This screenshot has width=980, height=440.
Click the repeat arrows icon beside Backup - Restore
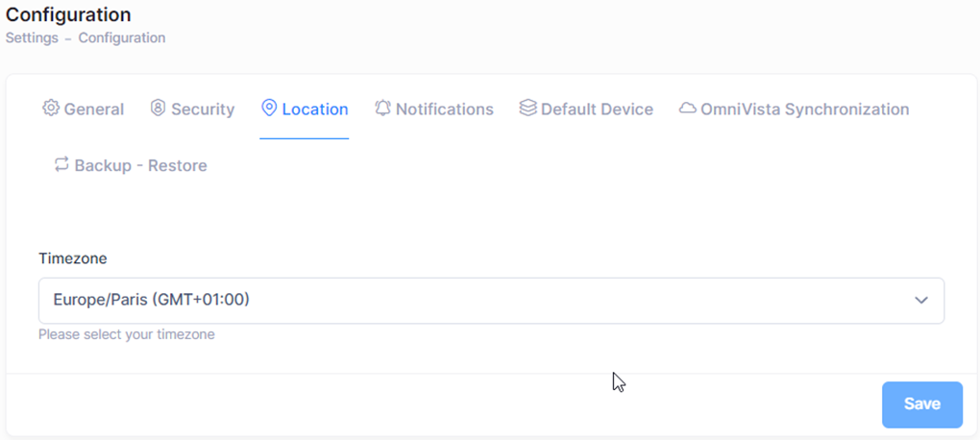tap(61, 164)
